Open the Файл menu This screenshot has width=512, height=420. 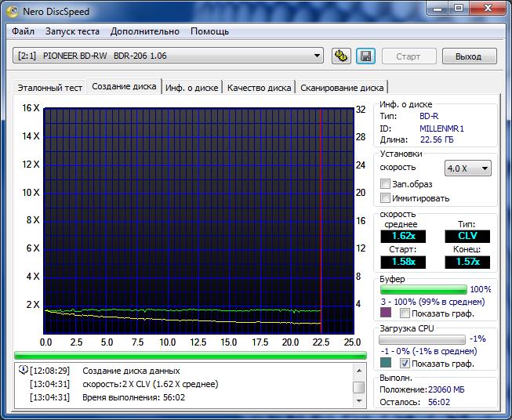[23, 31]
